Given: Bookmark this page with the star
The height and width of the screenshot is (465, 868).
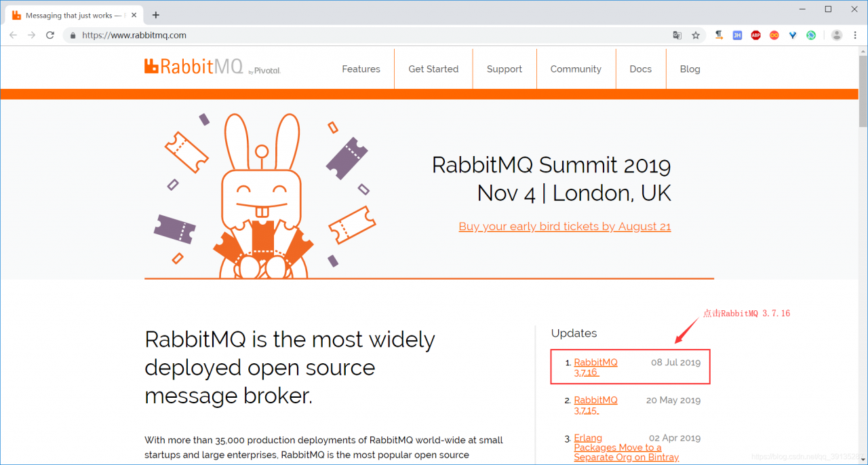Looking at the screenshot, I should [696, 35].
